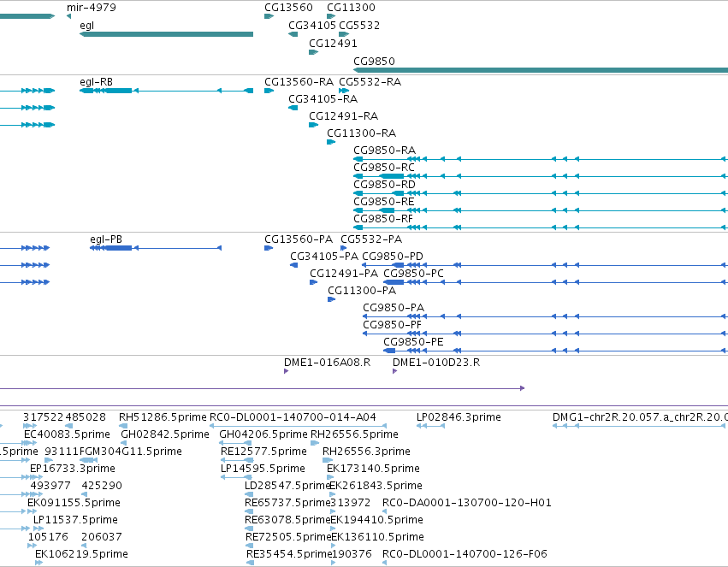728x567 pixels.
Task: Select the RH26556.3prime EST label
Action: pyautogui.click(x=366, y=452)
